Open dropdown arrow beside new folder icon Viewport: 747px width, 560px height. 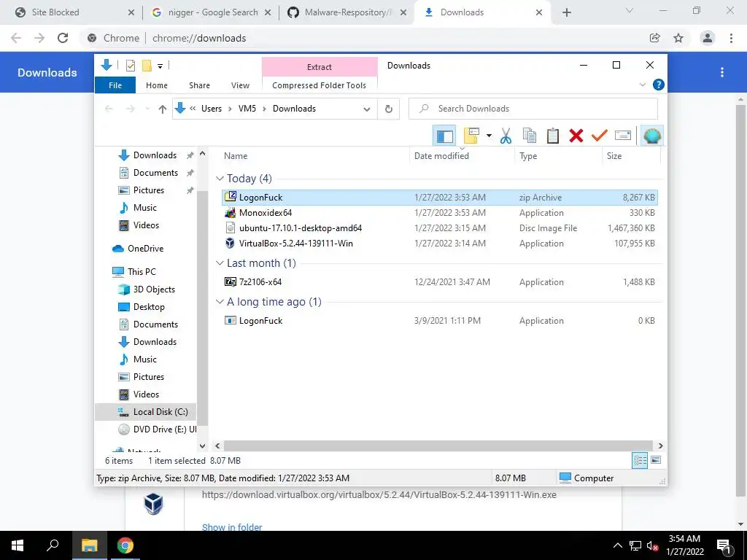489,136
